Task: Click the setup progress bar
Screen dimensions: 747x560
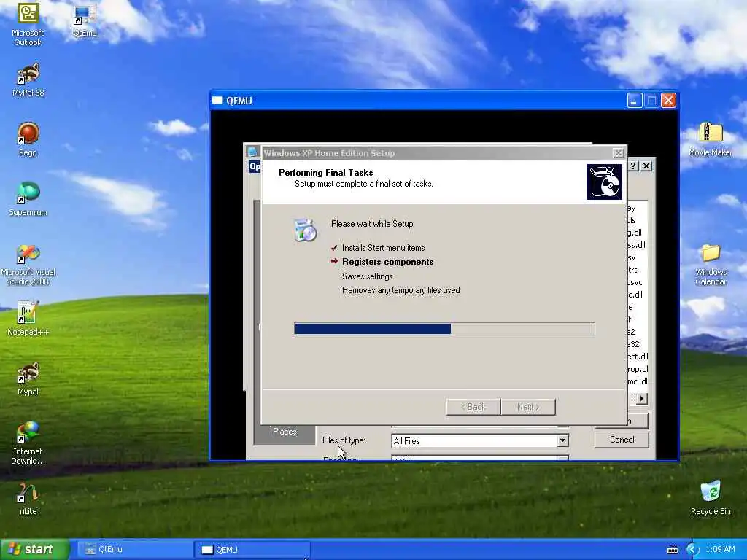Action: (444, 329)
